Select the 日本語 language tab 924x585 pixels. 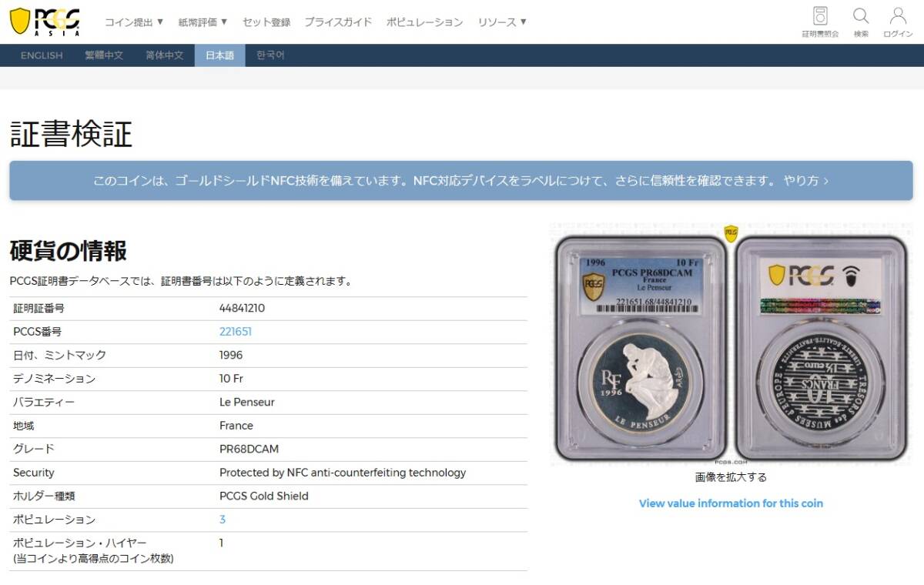click(x=219, y=55)
